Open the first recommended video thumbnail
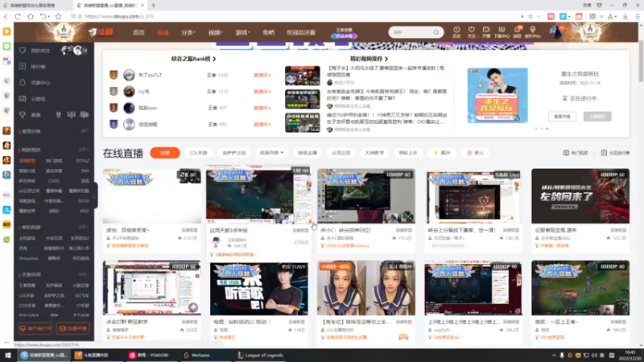The image size is (644, 362). click(303, 76)
